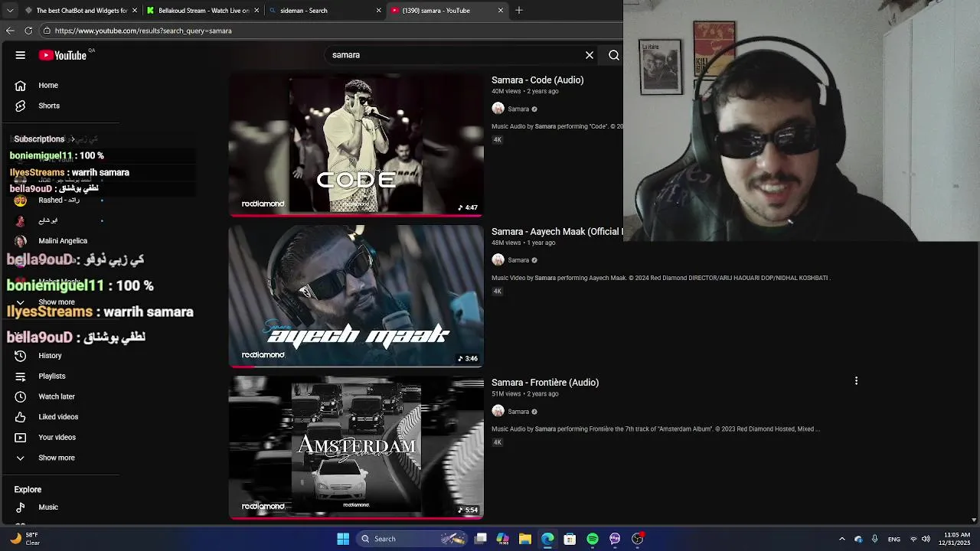Screen dimensions: 980x551
Task: Open the three-dot menu for Frontière video
Action: (x=856, y=380)
